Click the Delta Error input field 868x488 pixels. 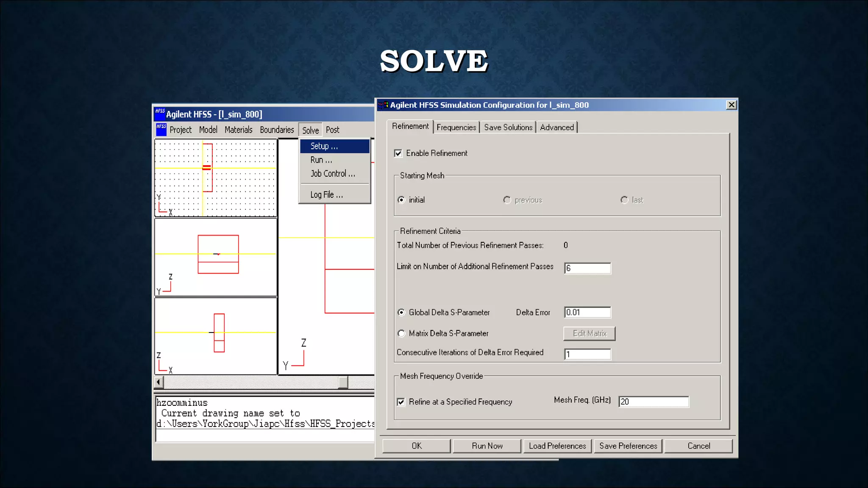pyautogui.click(x=587, y=312)
